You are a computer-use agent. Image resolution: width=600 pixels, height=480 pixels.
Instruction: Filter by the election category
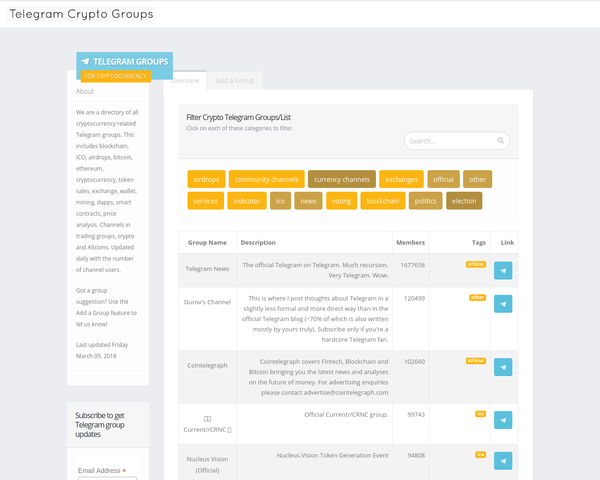[x=464, y=201]
